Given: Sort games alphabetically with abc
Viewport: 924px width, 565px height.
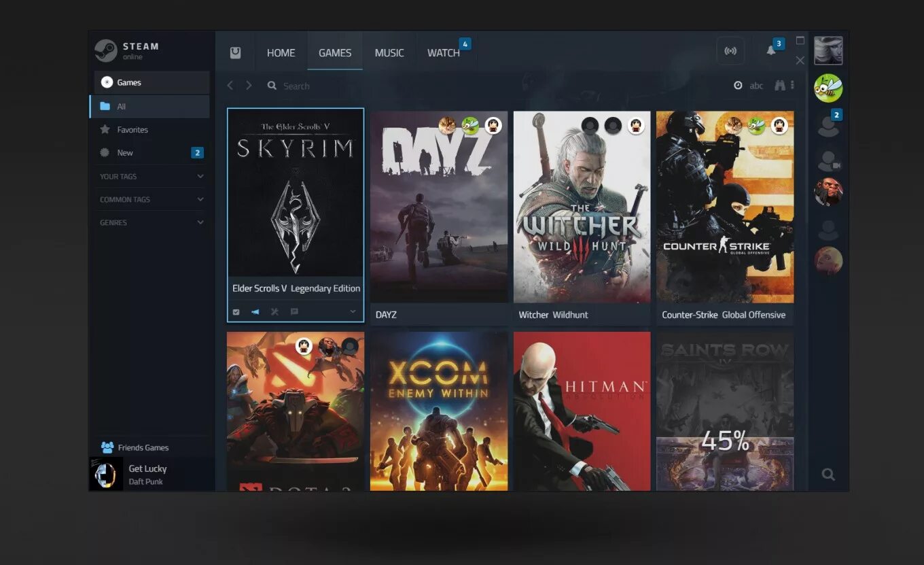Looking at the screenshot, I should pyautogui.click(x=756, y=86).
